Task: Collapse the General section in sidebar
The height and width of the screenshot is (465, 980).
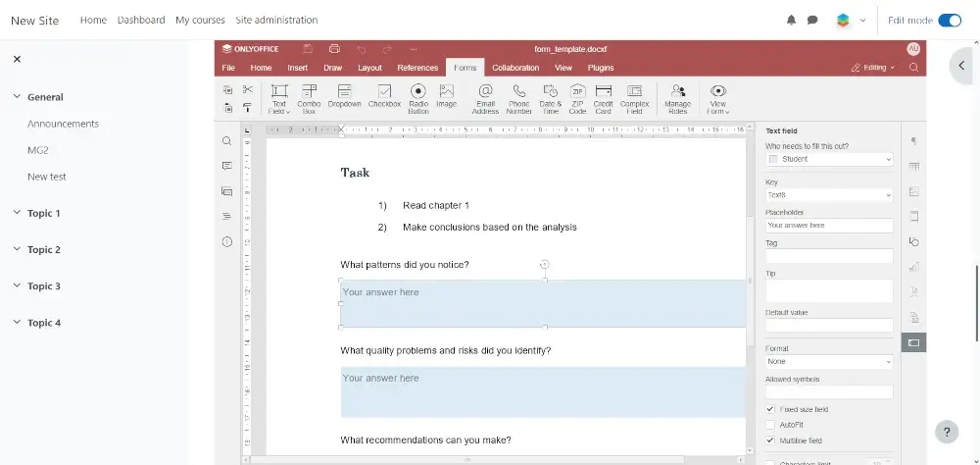Action: (17, 97)
